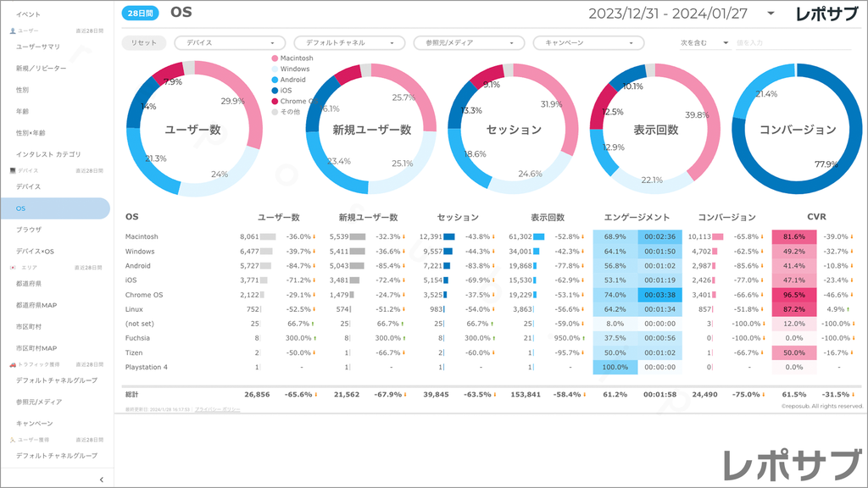Click the Macintosh pink legend swatch
Image resolution: width=868 pixels, height=488 pixels.
point(275,58)
